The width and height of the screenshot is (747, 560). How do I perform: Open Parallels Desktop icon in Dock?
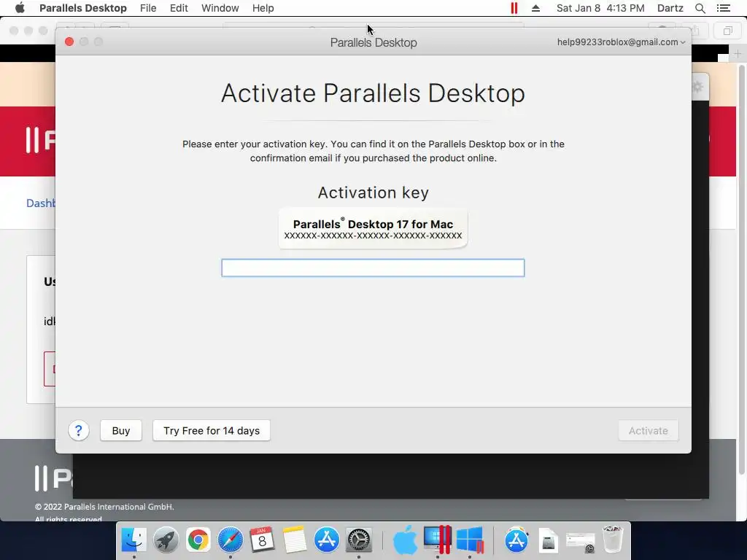point(438,540)
